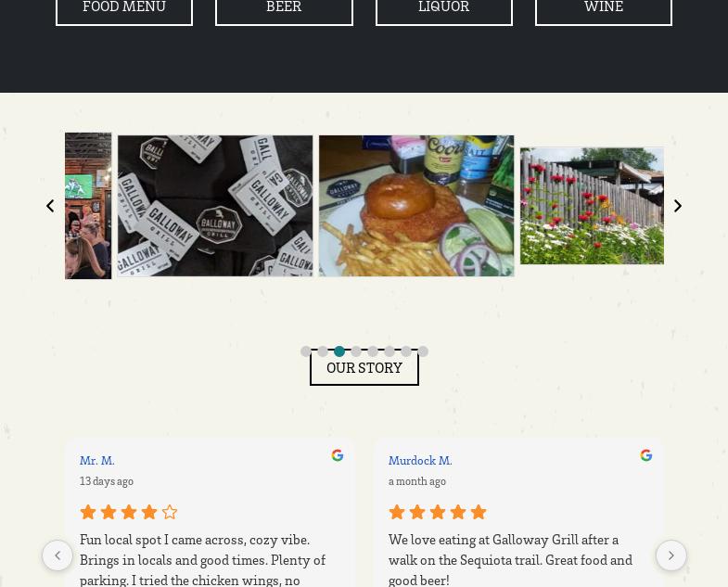Go to previous review with left chevron

tap(57, 555)
